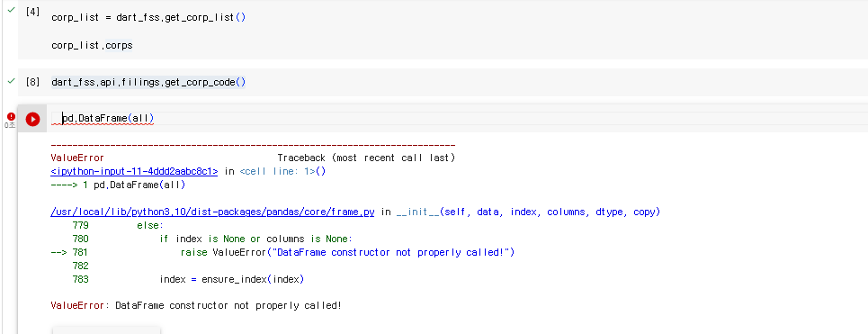Image resolution: width=868 pixels, height=334 pixels.
Task: Click the corp_list = dart_fss.get_corp_list() line
Action: tap(148, 17)
